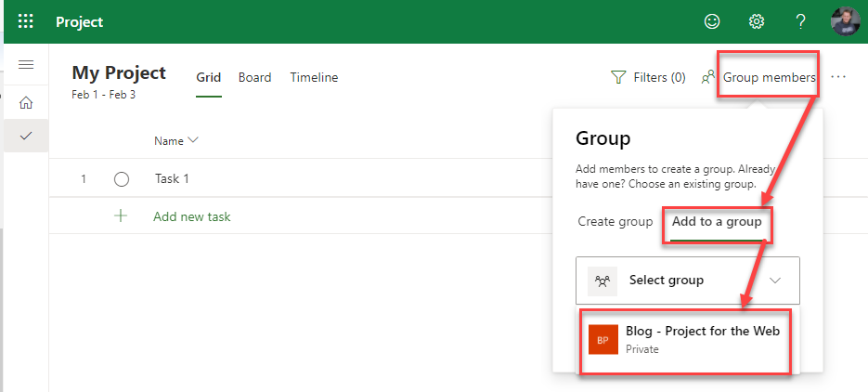Click the more options ellipsis
This screenshot has height=392, width=868.
click(839, 77)
